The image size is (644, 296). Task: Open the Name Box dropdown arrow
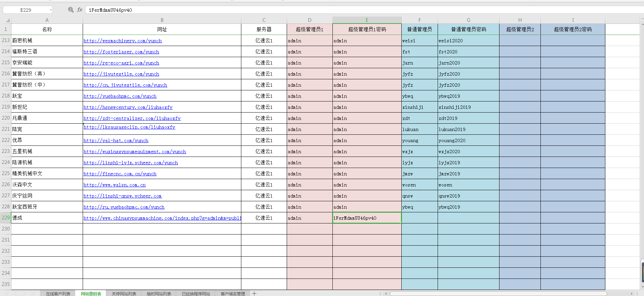coord(51,10)
